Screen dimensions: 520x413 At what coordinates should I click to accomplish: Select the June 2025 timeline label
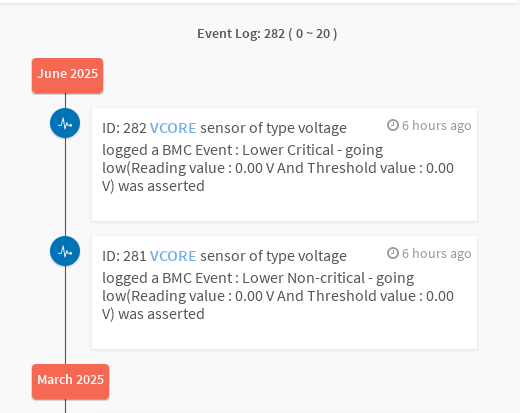coord(67,75)
